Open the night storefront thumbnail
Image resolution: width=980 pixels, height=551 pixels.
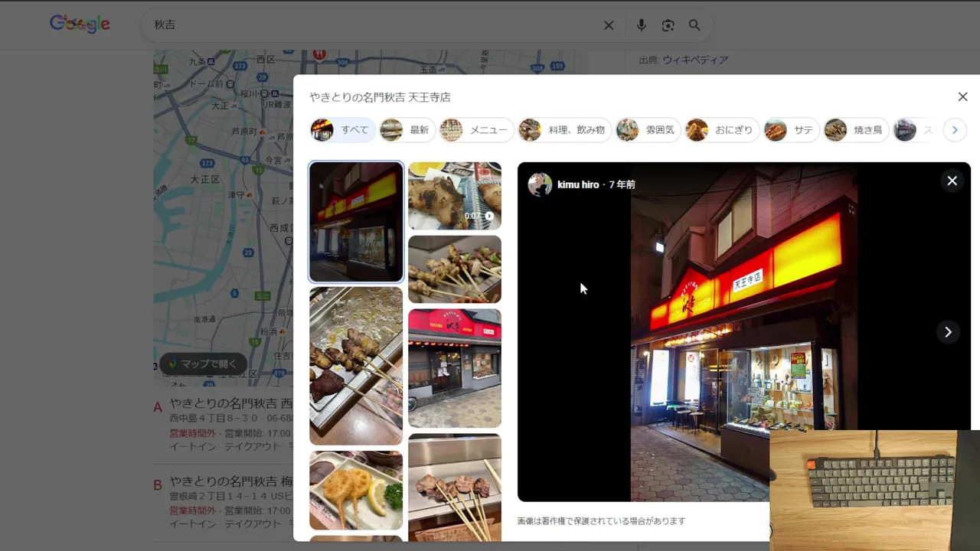(356, 222)
